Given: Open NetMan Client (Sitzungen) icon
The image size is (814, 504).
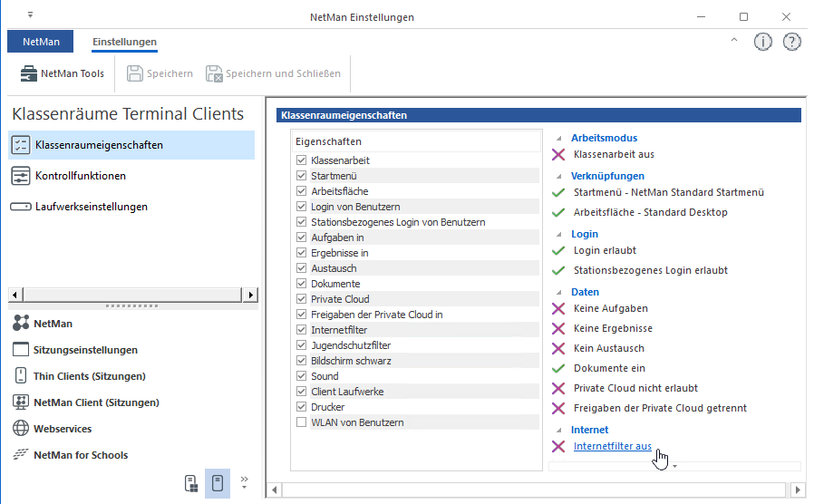Looking at the screenshot, I should click(x=21, y=402).
